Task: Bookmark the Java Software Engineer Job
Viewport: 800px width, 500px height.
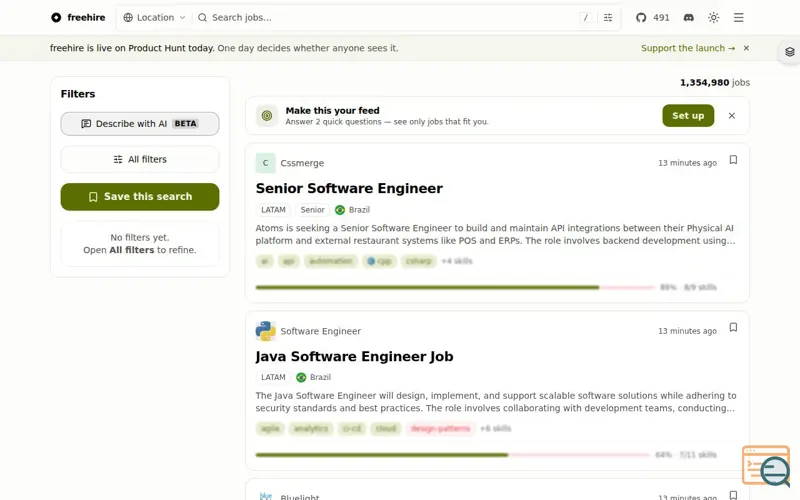Action: point(733,327)
